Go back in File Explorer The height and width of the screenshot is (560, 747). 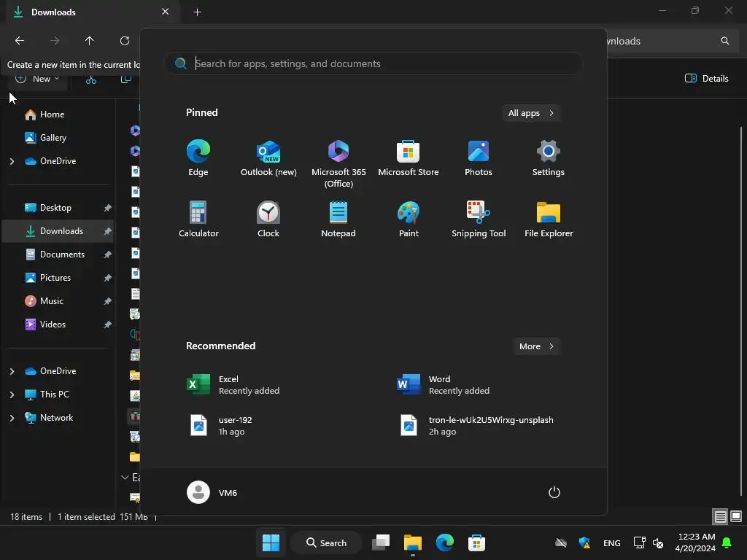[x=20, y=41]
